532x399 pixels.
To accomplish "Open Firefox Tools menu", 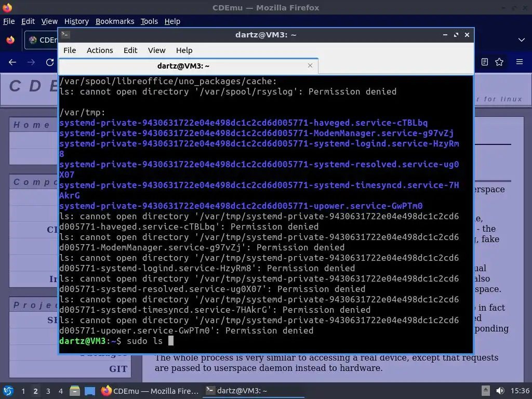I will [149, 21].
